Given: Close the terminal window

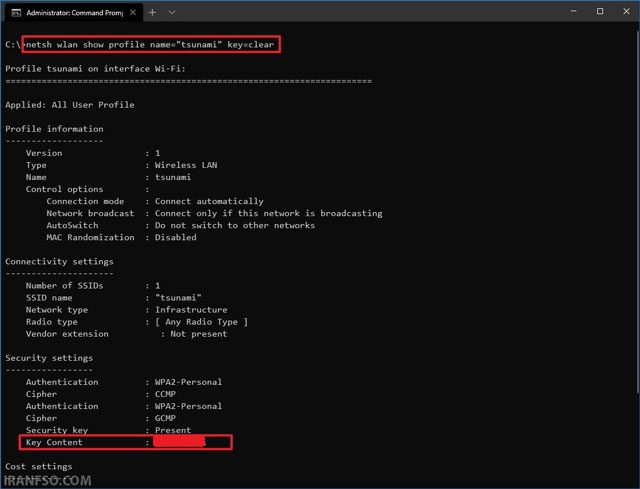Looking at the screenshot, I should (626, 11).
